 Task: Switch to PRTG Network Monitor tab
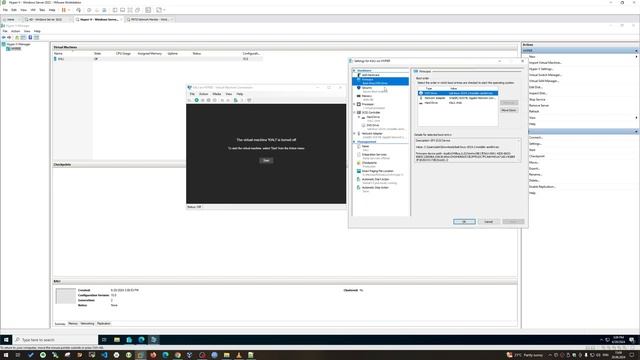click(x=149, y=19)
